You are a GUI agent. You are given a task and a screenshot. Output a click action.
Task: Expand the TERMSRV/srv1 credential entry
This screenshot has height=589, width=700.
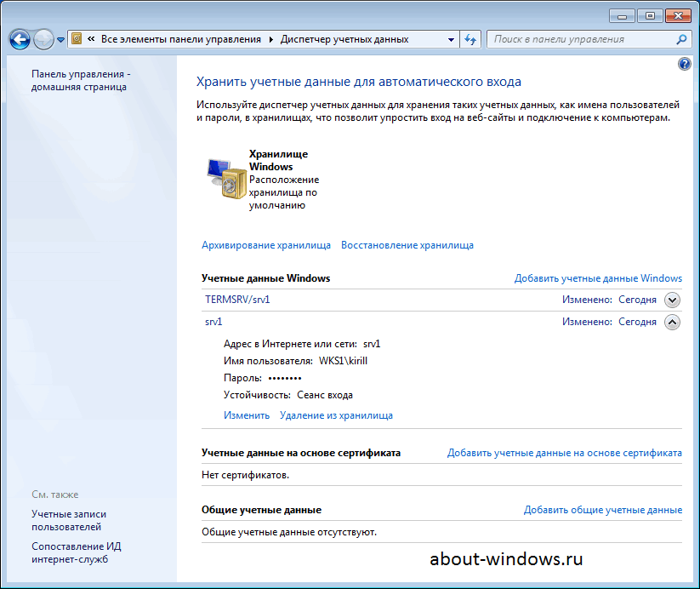tap(671, 300)
